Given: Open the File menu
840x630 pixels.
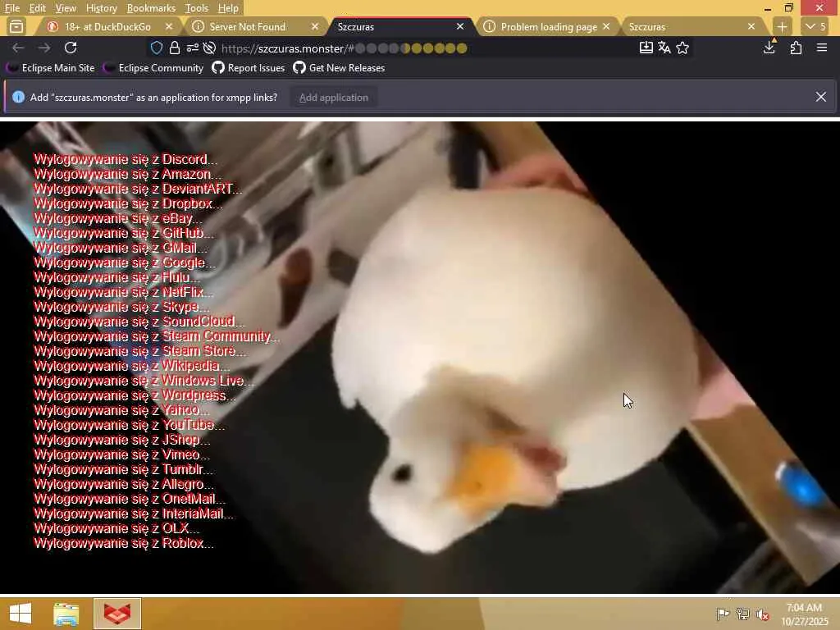Looking at the screenshot, I should 11,8.
